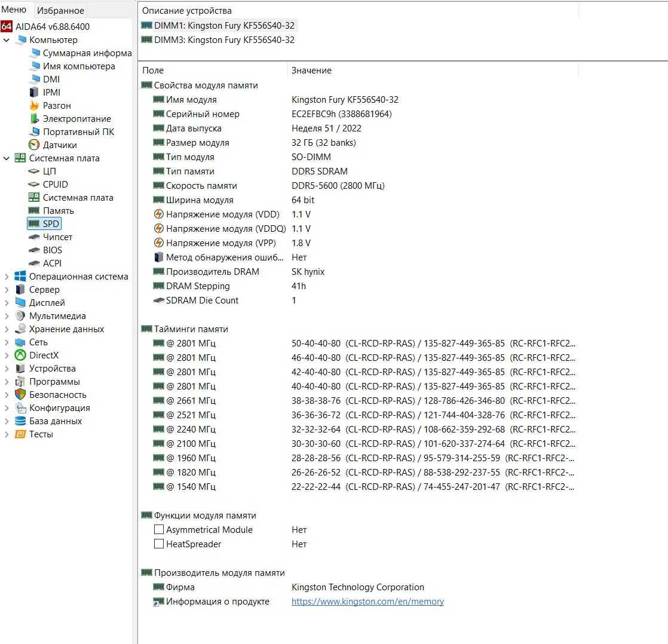This screenshot has height=644, width=668.
Task: Select DIMM1: Kingston Fury KF556S40-32 device
Action: coord(224,26)
